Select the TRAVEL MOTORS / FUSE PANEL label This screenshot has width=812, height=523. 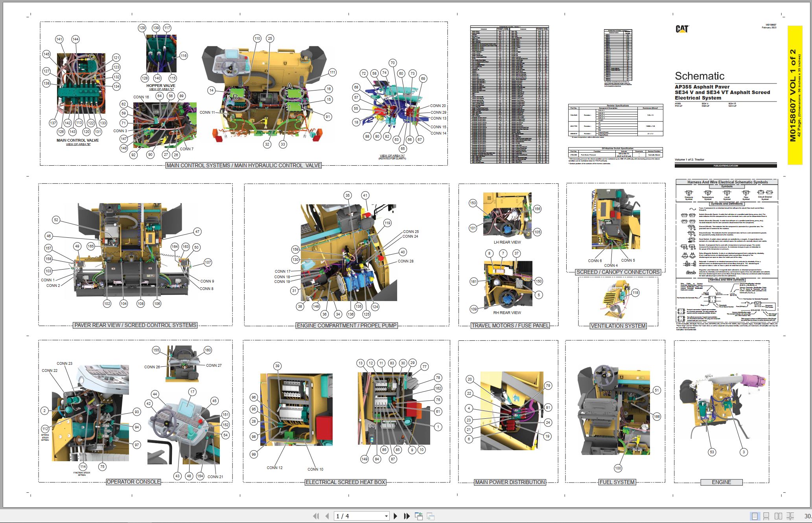click(510, 325)
